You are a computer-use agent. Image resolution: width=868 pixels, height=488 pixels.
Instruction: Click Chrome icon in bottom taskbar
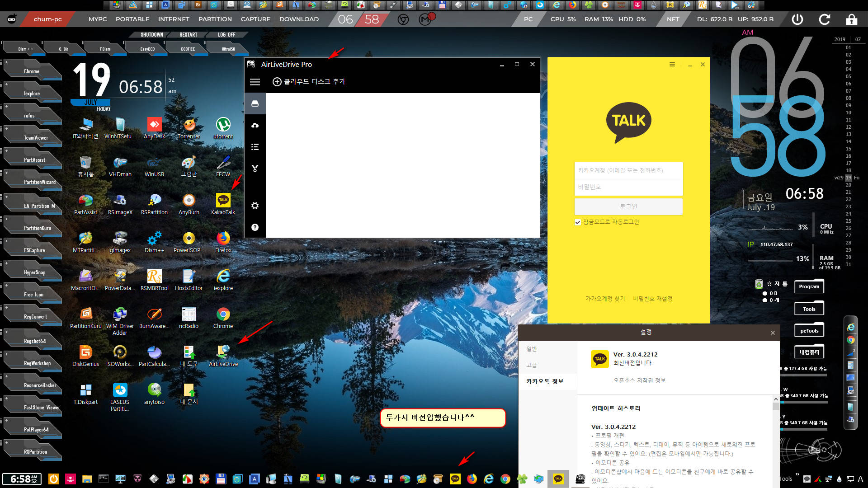505,479
